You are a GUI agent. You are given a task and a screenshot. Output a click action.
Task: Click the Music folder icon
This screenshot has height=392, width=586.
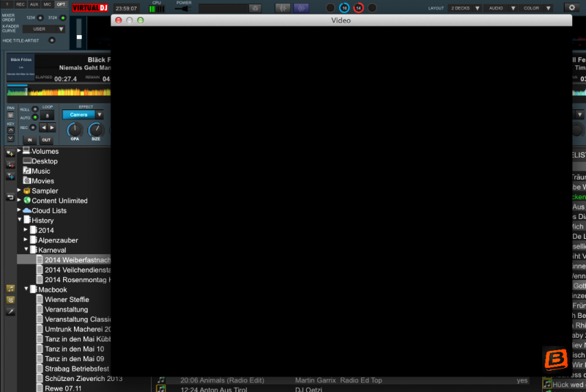[x=27, y=171]
